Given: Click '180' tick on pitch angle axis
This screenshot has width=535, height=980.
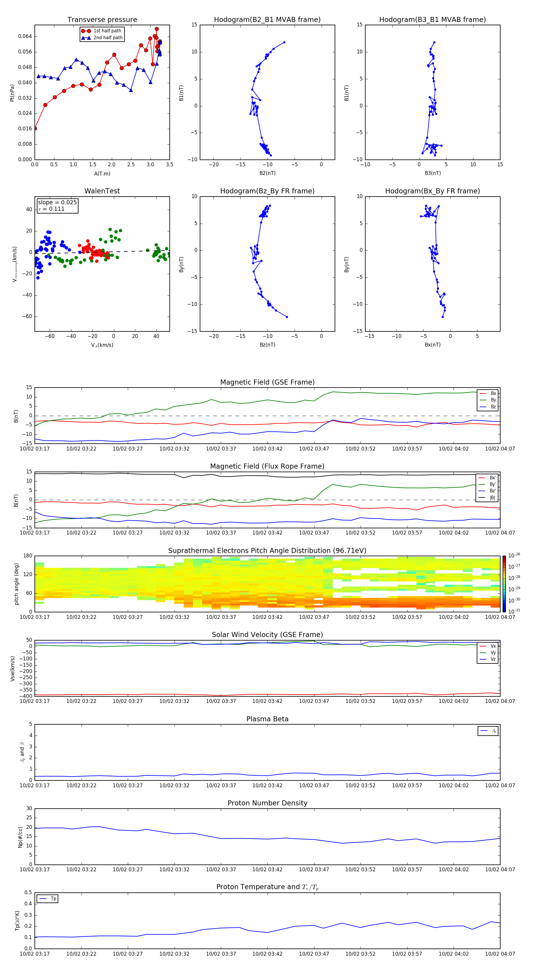Looking at the screenshot, I should pos(28,556).
